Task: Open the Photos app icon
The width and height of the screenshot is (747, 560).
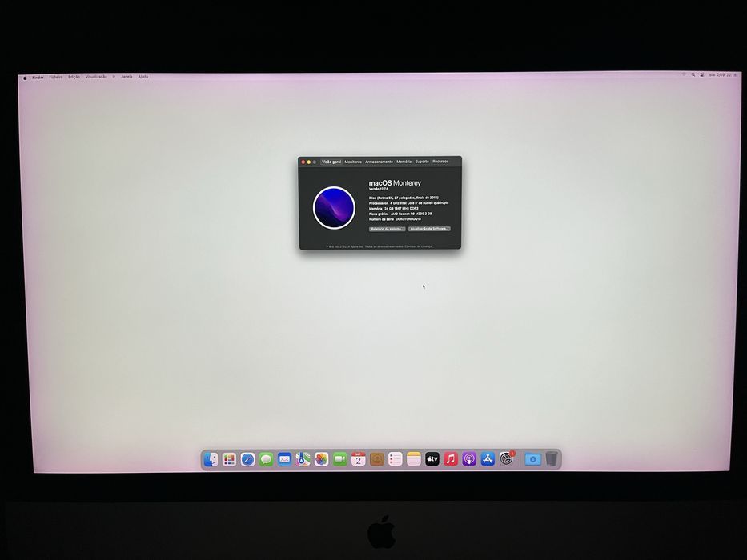Action: pos(322,459)
